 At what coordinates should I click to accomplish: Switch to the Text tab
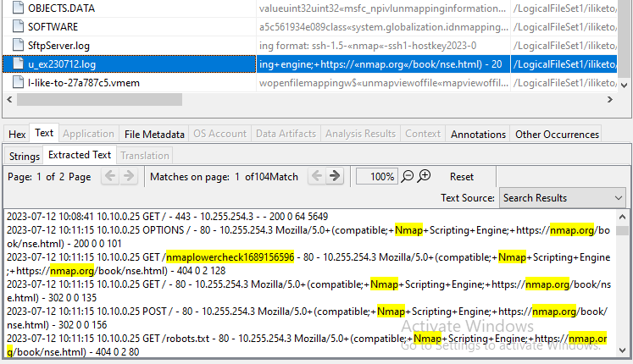pyautogui.click(x=44, y=133)
